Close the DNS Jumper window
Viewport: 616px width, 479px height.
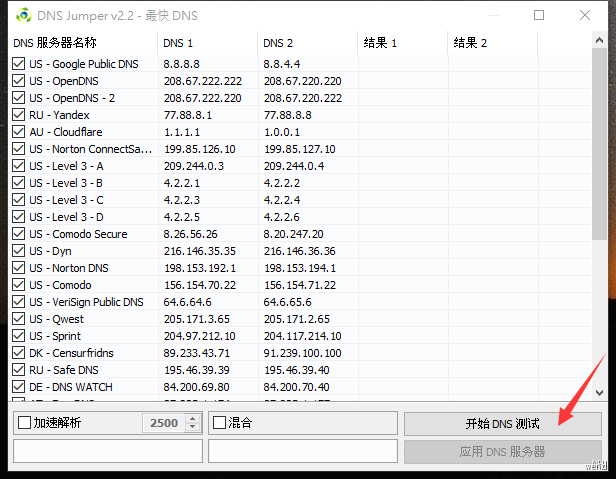(585, 15)
